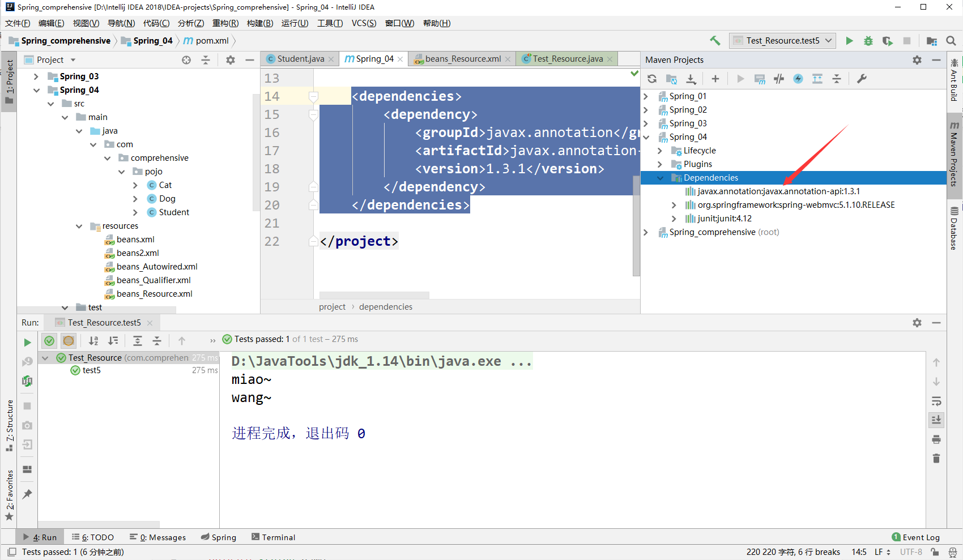Click the editor vertical scrollbar
The height and width of the screenshot is (560, 963).
[x=636, y=225]
